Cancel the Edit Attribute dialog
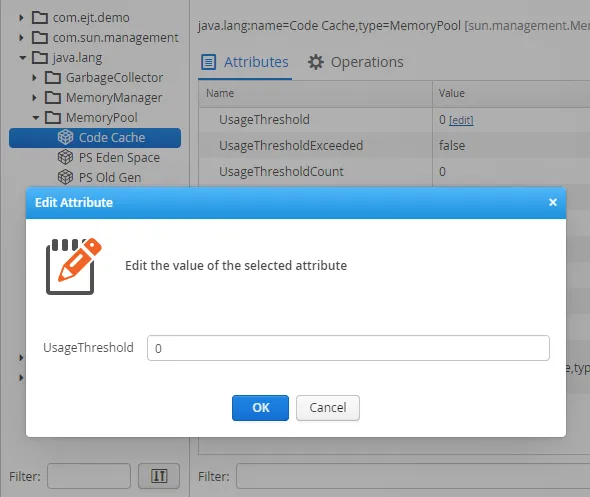590x497 pixels. (328, 408)
